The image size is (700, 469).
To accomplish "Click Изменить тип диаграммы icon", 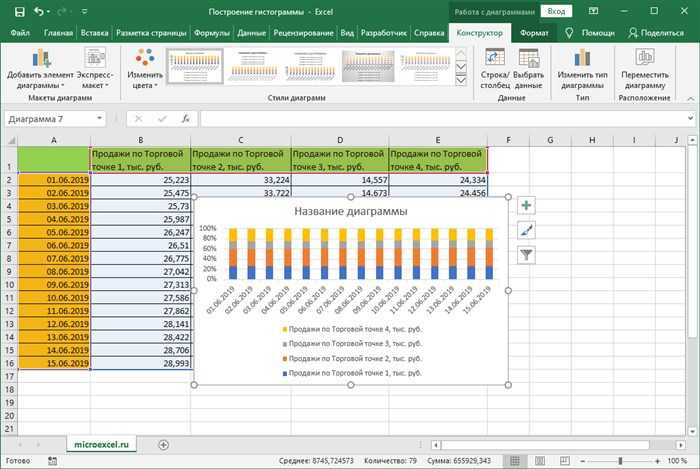I will click(582, 69).
